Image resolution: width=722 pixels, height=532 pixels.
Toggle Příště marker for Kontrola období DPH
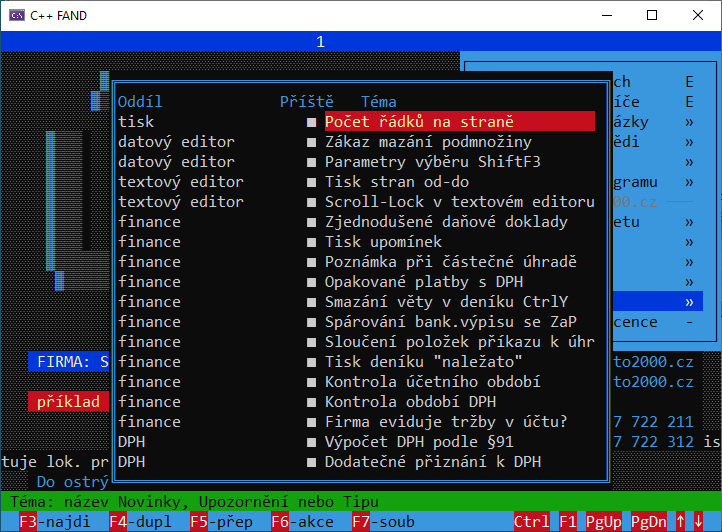(x=312, y=402)
